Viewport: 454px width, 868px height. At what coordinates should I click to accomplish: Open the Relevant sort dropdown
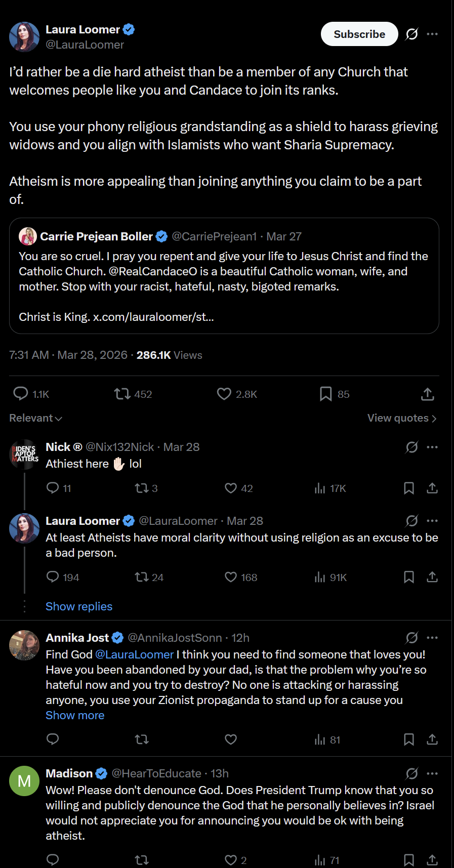click(35, 418)
